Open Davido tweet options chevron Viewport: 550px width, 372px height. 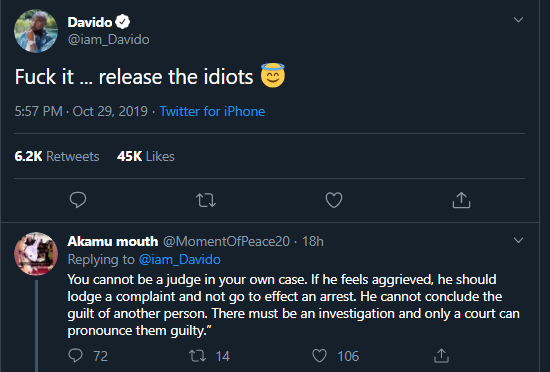coord(518,20)
